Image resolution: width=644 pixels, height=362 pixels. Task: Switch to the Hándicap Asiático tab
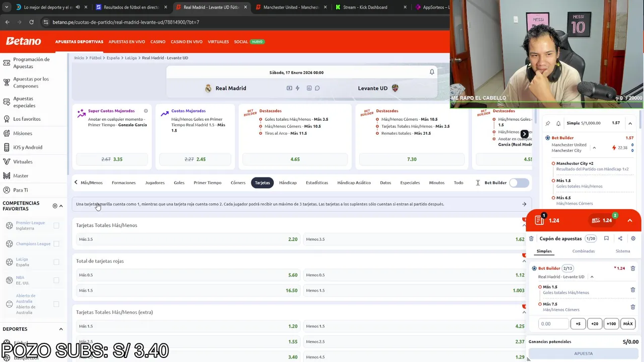click(x=354, y=183)
